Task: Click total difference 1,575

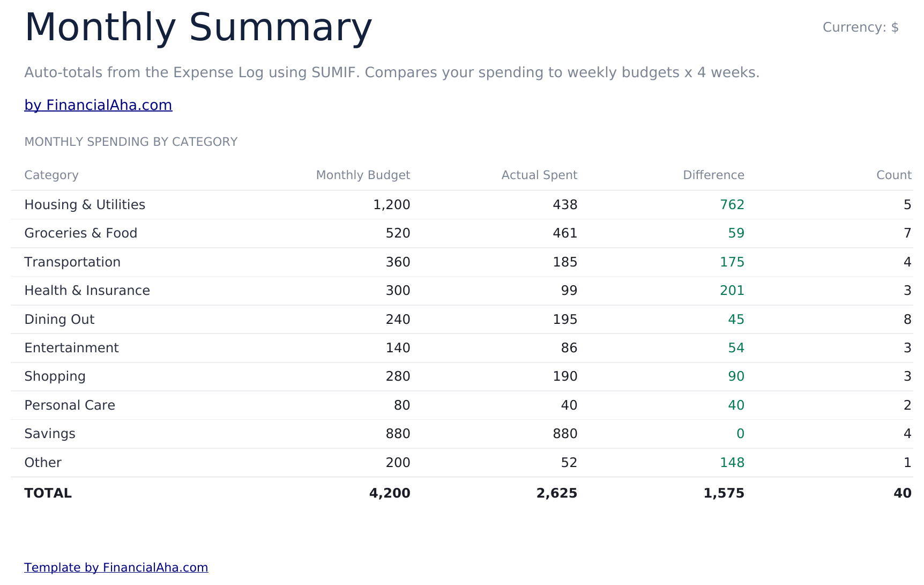Action: 724,493
